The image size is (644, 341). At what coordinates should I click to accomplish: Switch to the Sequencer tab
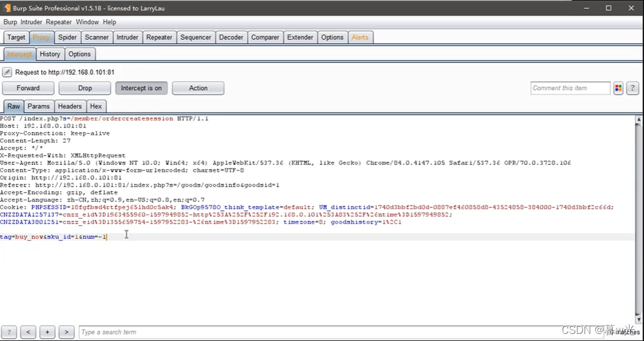click(x=195, y=37)
